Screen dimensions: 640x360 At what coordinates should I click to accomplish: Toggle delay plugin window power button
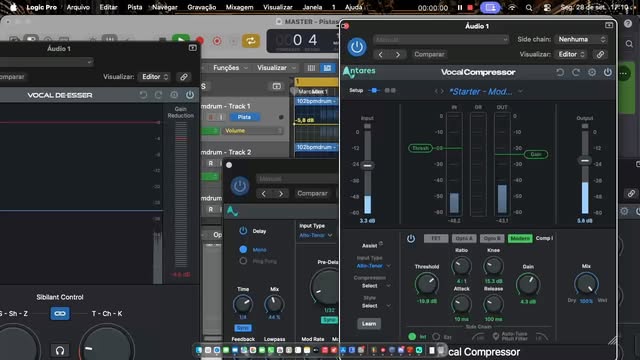point(240,186)
